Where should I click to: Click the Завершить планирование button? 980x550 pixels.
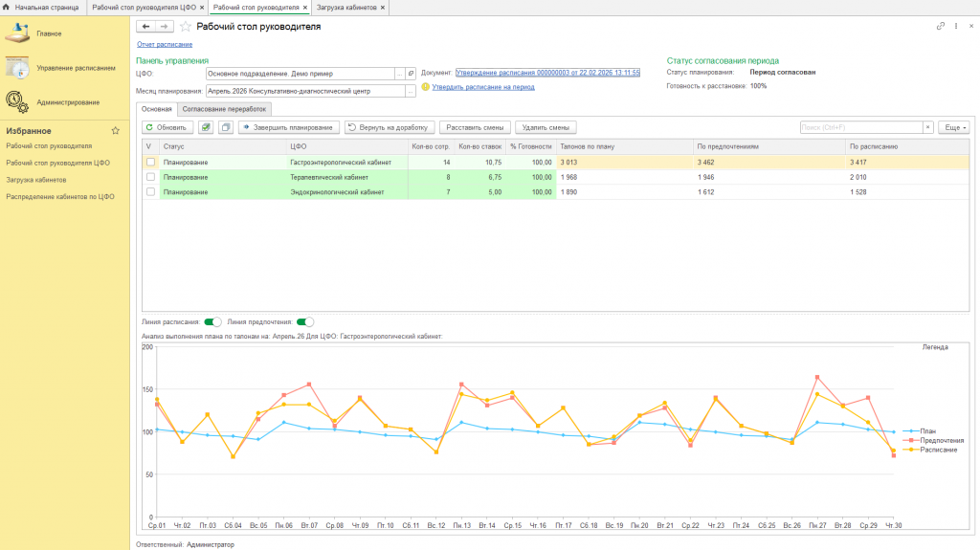289,127
